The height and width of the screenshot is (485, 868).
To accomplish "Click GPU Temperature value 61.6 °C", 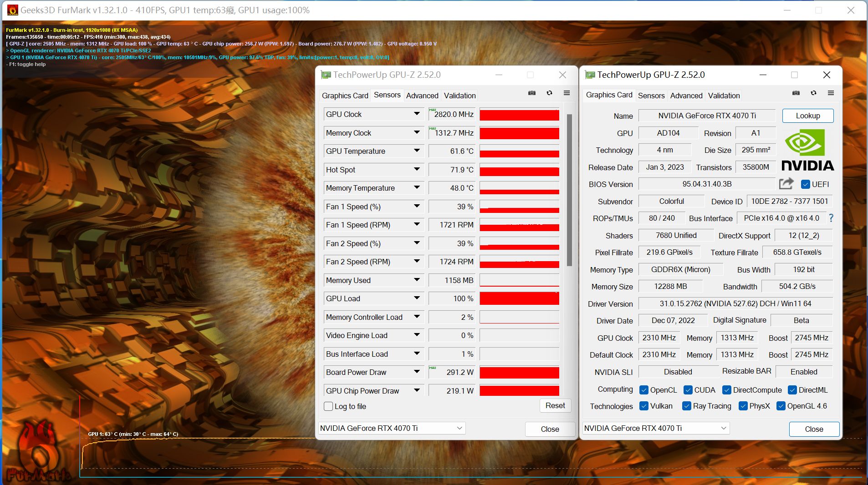I will [452, 151].
